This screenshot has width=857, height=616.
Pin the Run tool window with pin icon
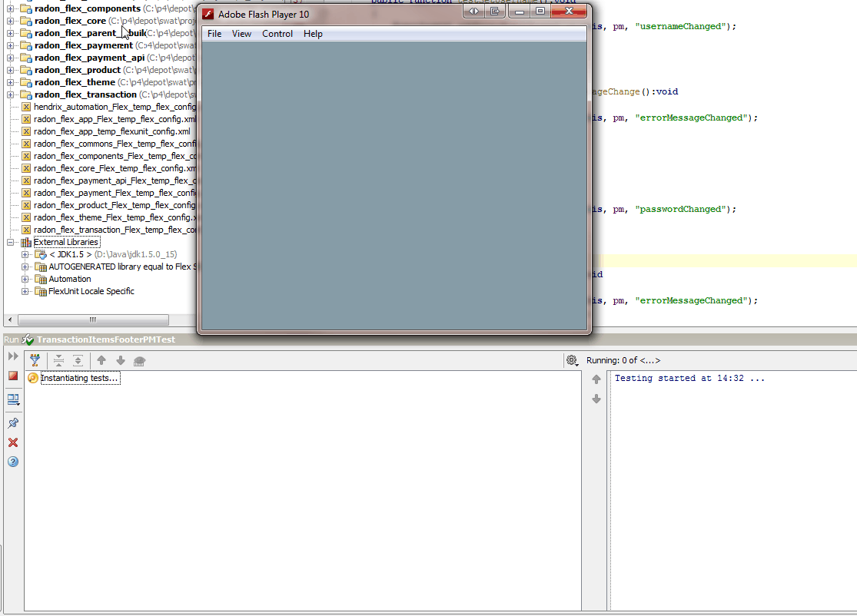12,422
